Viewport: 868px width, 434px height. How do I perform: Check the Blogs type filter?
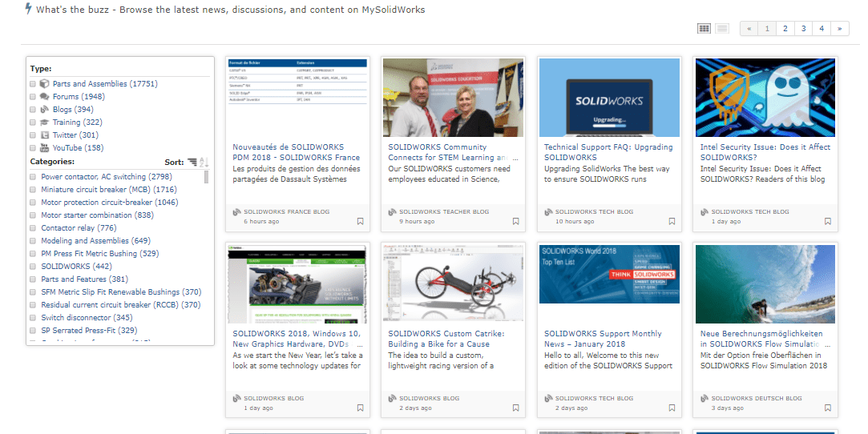point(33,110)
